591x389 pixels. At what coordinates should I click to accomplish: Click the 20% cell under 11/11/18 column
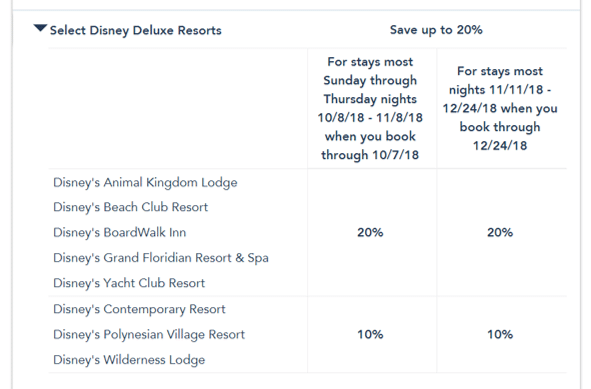tap(500, 232)
